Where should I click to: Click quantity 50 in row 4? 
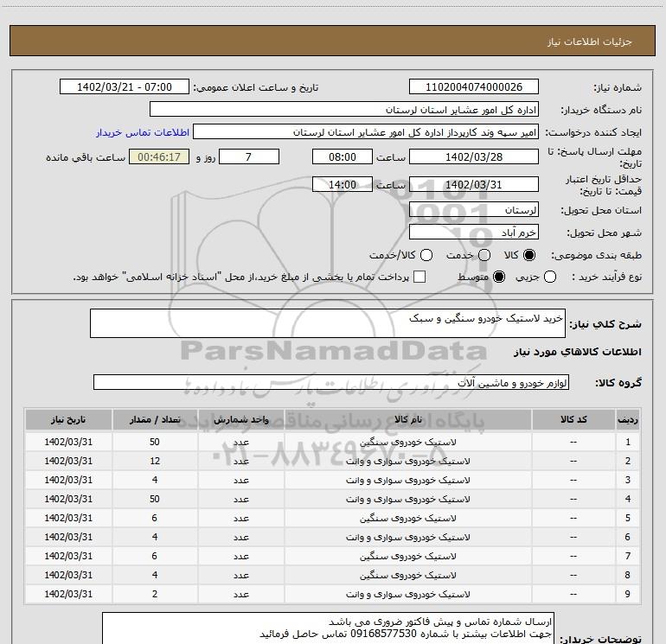point(155,499)
